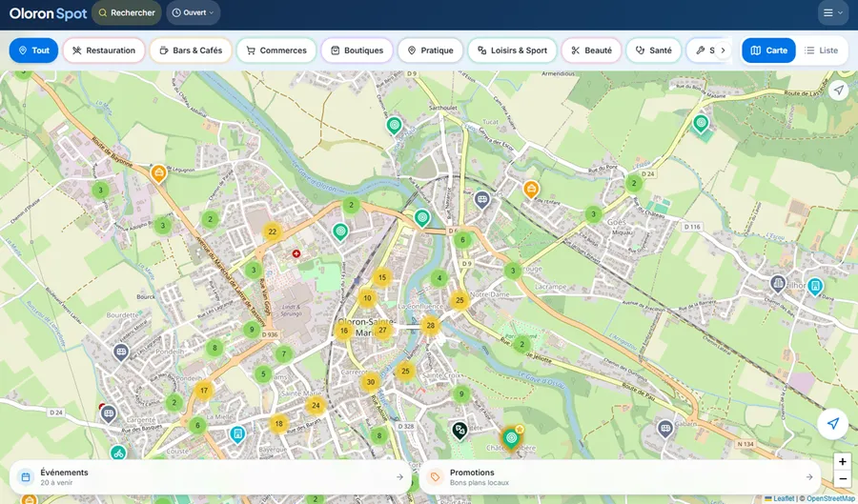858x504 pixels.
Task: Zoom in with the plus button
Action: pos(843,461)
